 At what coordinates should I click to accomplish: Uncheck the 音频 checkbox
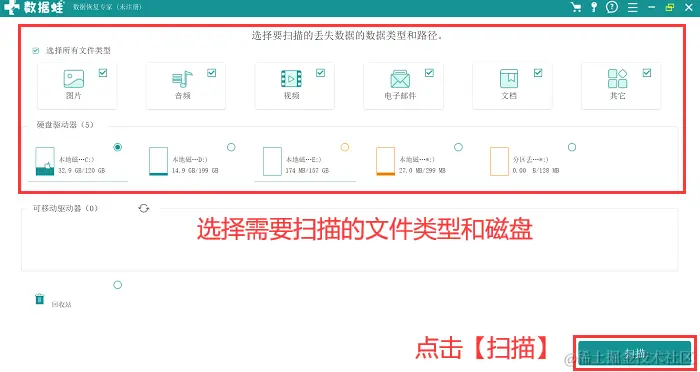[x=212, y=73]
